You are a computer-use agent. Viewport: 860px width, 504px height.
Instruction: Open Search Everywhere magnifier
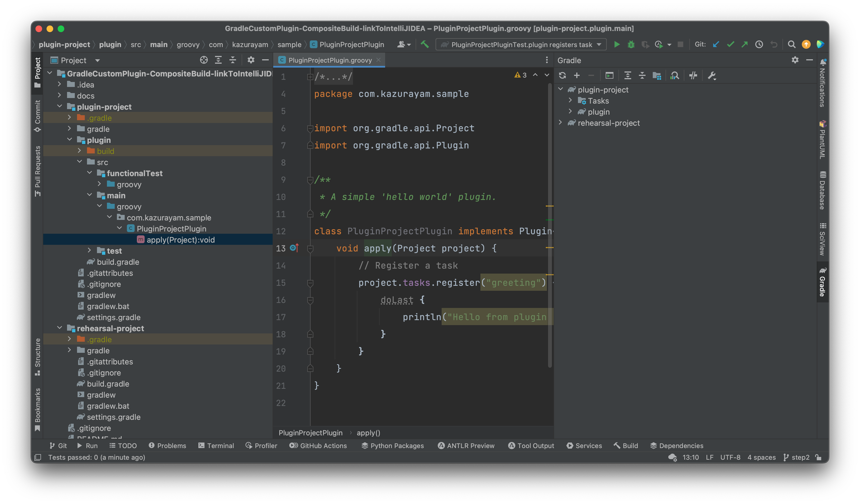pyautogui.click(x=791, y=44)
